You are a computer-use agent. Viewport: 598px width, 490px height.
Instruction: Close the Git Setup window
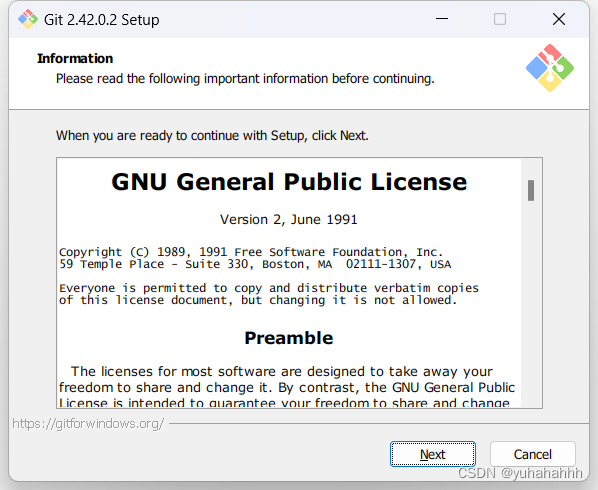tap(559, 19)
